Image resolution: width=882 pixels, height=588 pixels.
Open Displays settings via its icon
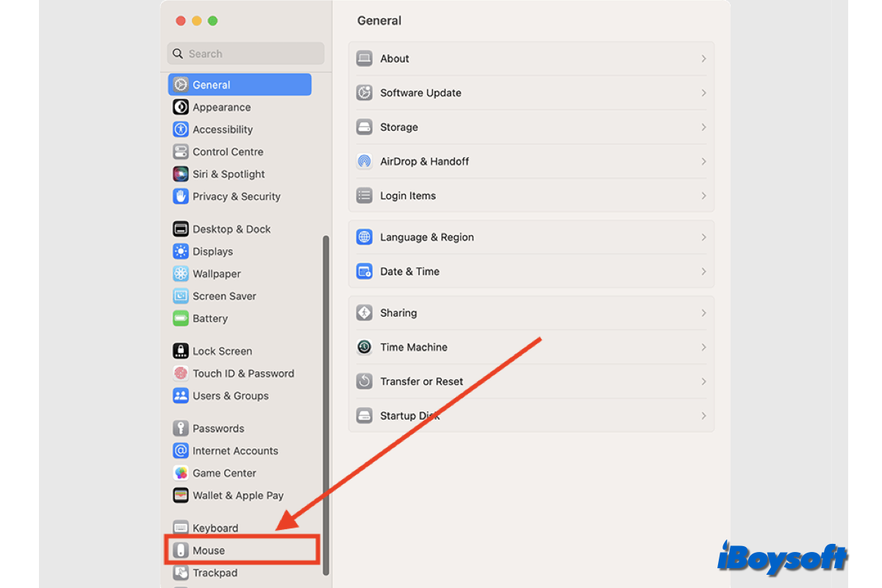pyautogui.click(x=181, y=251)
